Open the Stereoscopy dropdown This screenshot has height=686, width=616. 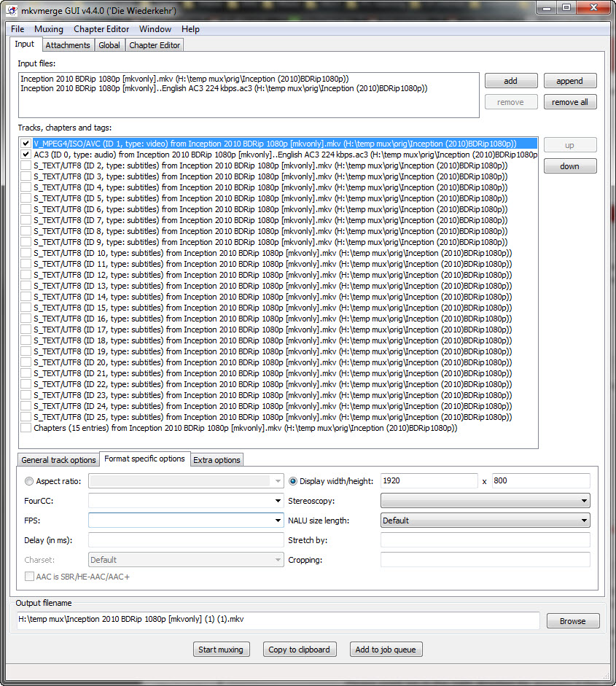tap(584, 501)
